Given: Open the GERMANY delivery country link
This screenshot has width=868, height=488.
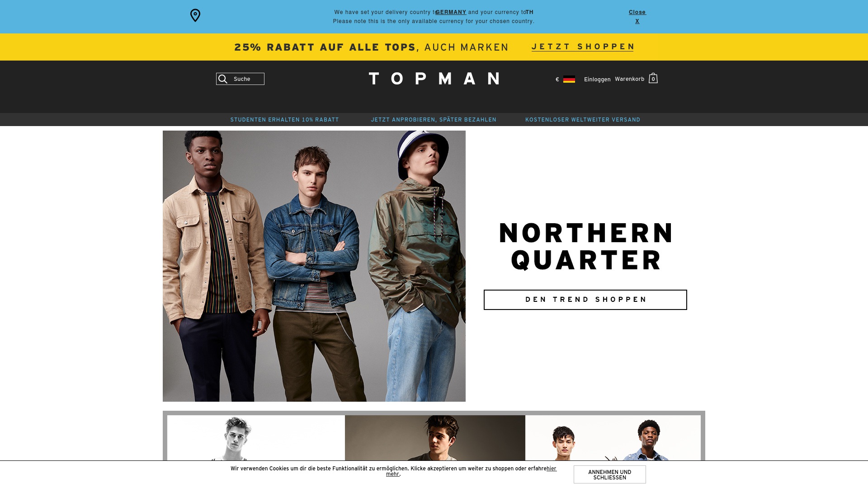Looking at the screenshot, I should pyautogui.click(x=450, y=12).
